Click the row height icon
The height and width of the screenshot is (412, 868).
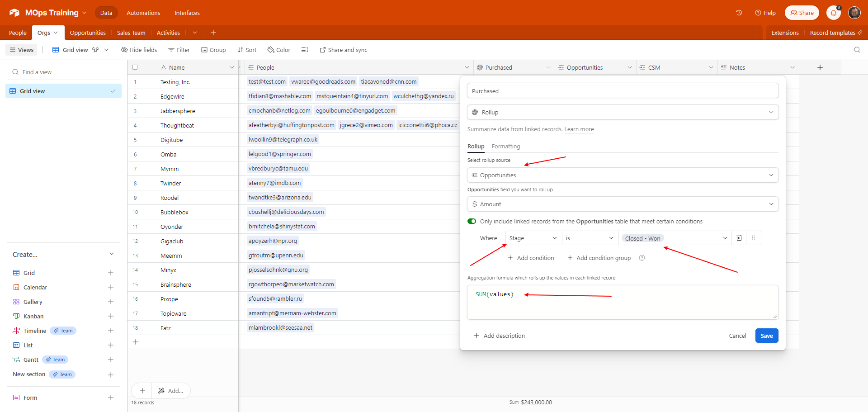click(305, 50)
